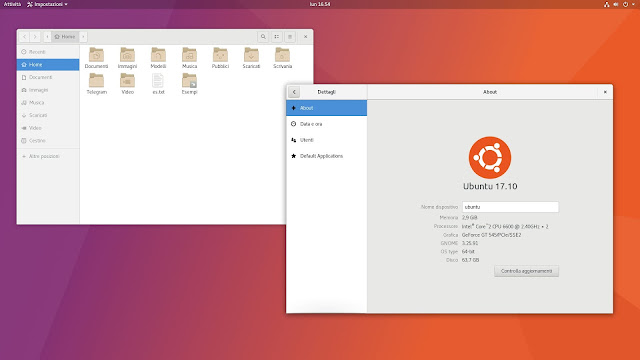Open the Scaricati folder in the file grid
This screenshot has width=640, height=360.
251,58
